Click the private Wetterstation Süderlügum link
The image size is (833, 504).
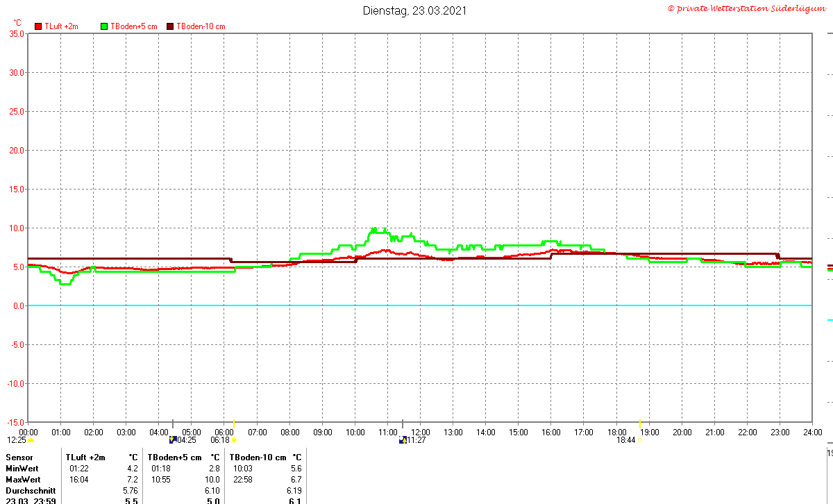(746, 8)
